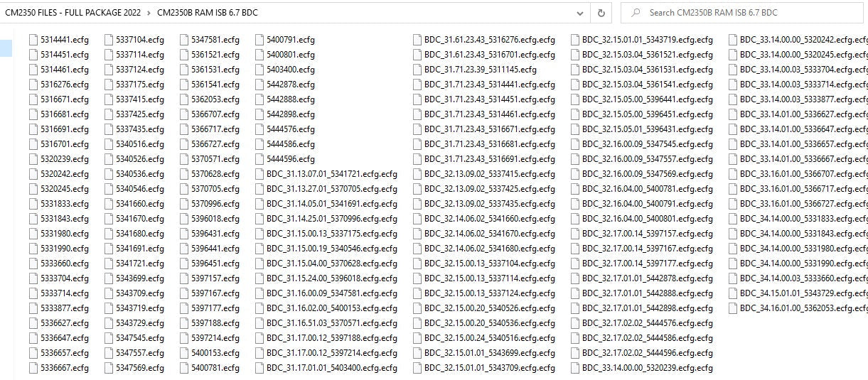The height and width of the screenshot is (380, 868).
Task: Click the refresh button in address bar
Action: click(601, 13)
